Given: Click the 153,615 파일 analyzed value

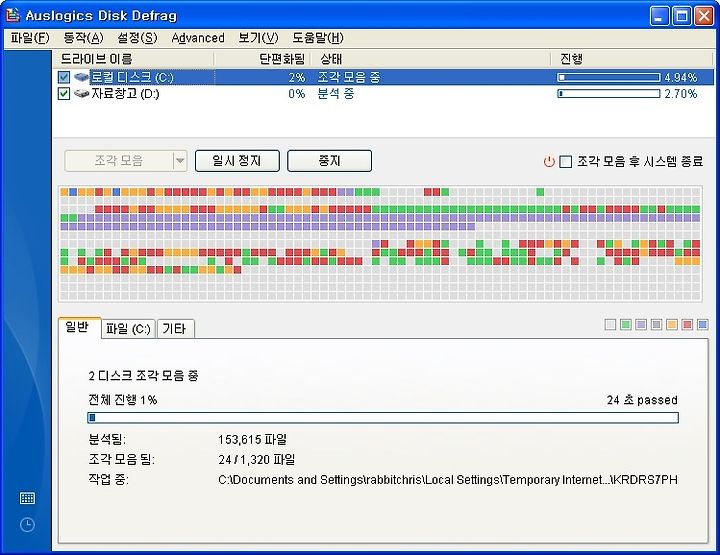Looking at the screenshot, I should (x=253, y=440).
